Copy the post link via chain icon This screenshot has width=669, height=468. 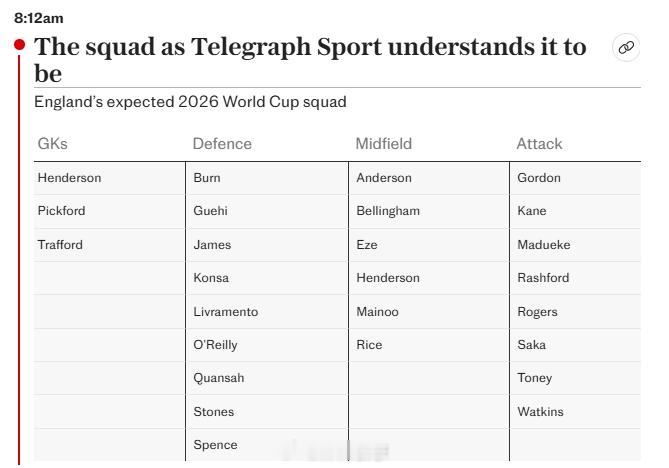coord(626,47)
